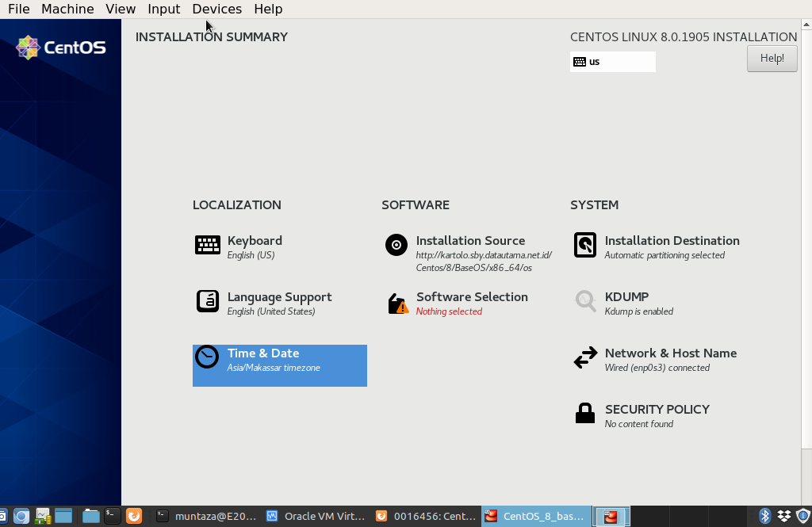Click the CentOS logo in sidebar
Viewport: 812px width, 527px height.
pos(60,48)
